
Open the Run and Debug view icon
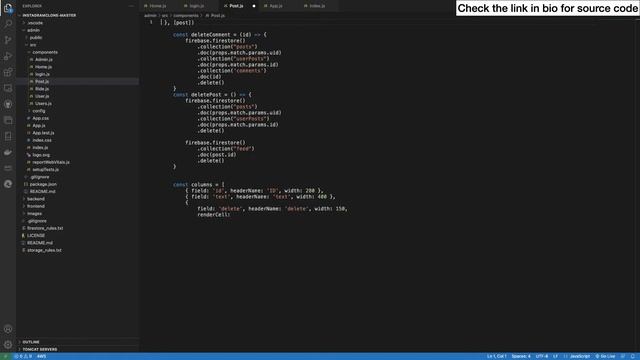tap(8, 56)
